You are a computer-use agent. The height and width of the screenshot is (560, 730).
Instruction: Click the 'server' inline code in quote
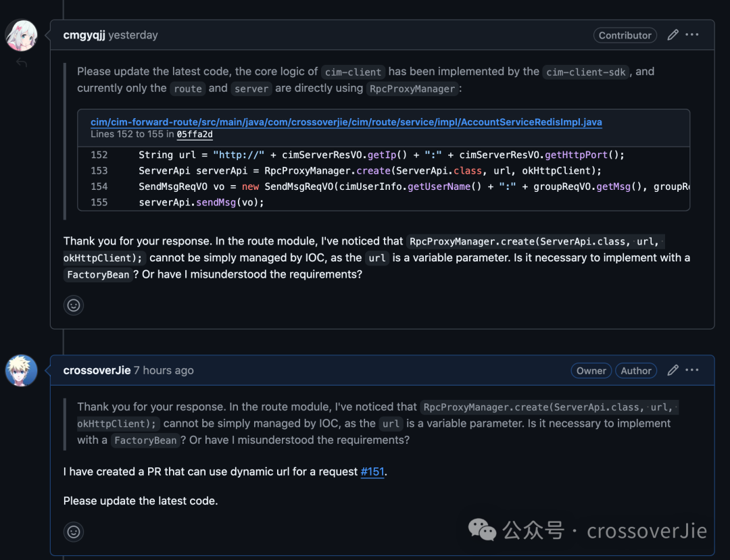click(251, 89)
